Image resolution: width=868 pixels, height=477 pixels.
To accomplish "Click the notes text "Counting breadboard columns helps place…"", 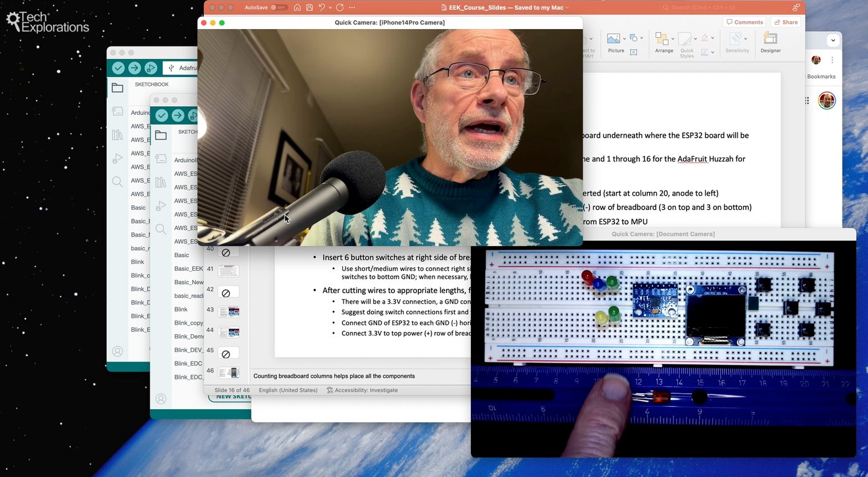I will click(x=334, y=376).
